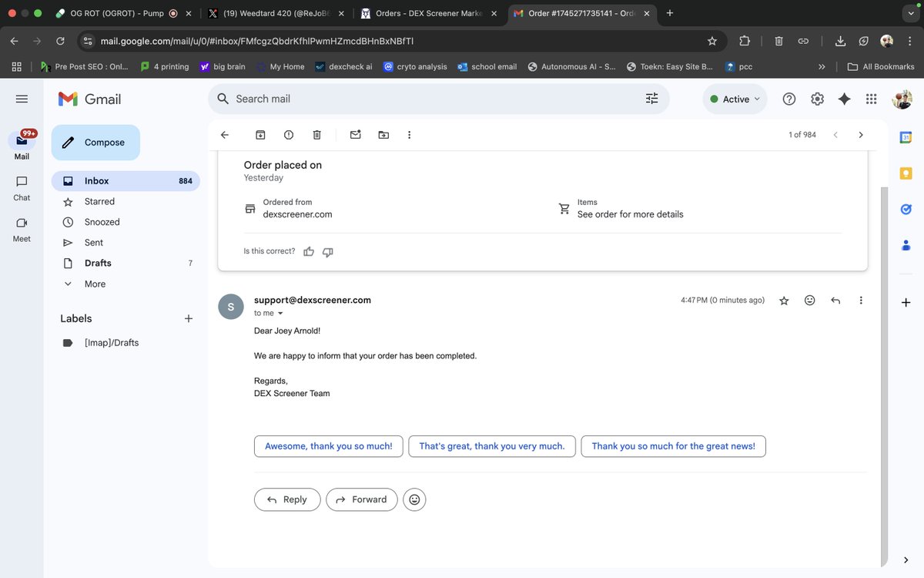
Task: Go back to inbox with back arrow
Action: click(x=225, y=135)
